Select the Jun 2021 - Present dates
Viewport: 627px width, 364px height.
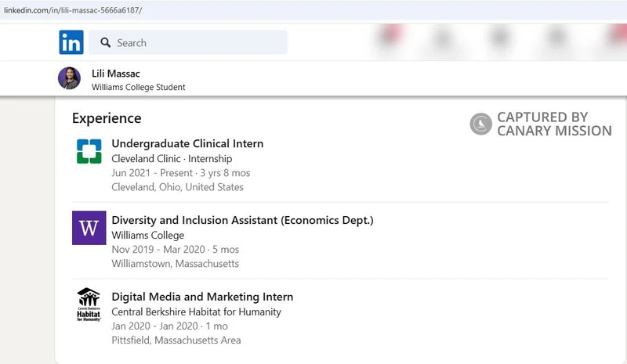pyautogui.click(x=181, y=173)
